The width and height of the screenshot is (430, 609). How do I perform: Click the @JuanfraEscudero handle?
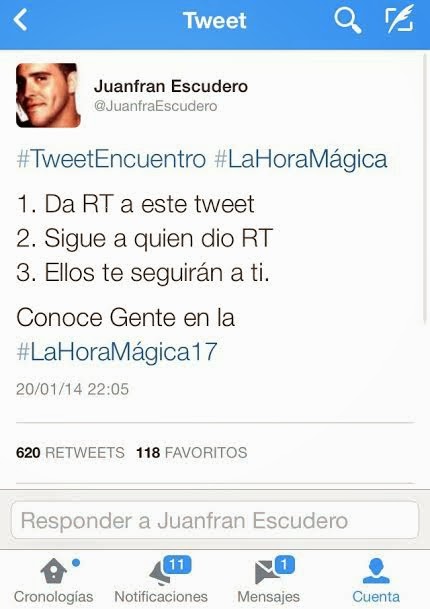click(155, 106)
